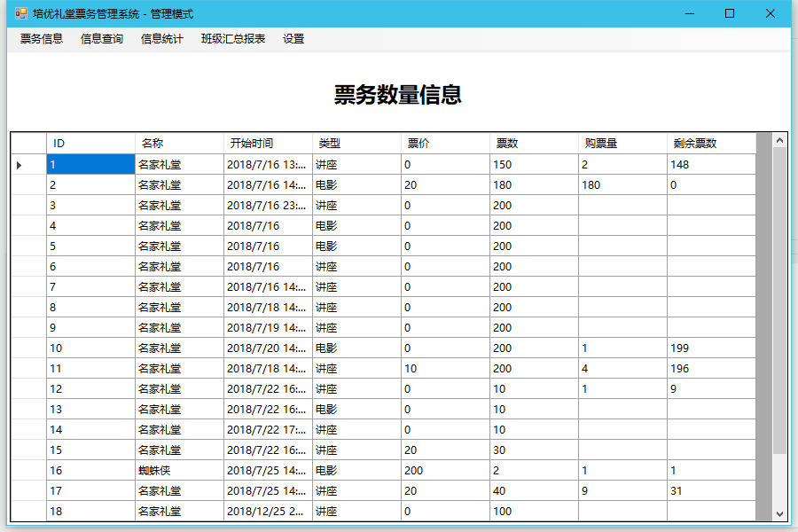Click the 剩余票数 column header
The height and width of the screenshot is (532, 798).
tap(711, 144)
